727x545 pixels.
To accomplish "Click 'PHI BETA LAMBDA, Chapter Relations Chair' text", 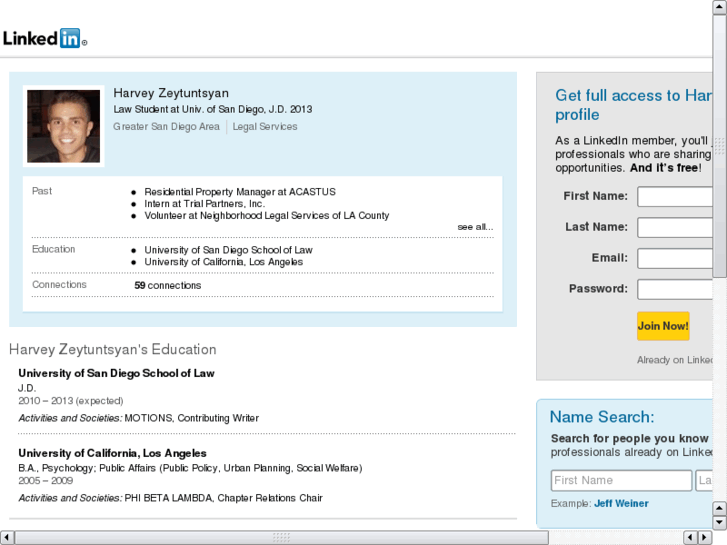I will pos(223,498).
